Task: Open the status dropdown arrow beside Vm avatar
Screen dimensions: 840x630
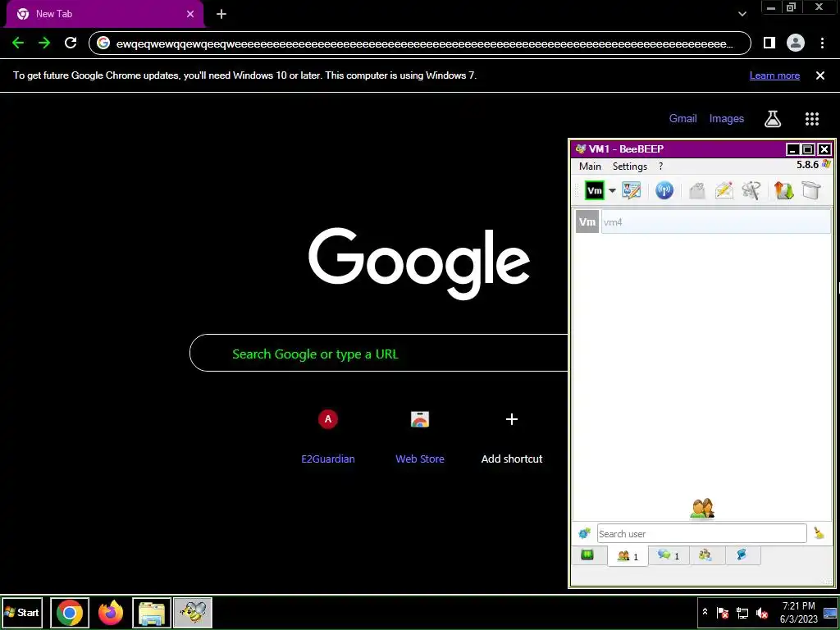Action: 612,190
